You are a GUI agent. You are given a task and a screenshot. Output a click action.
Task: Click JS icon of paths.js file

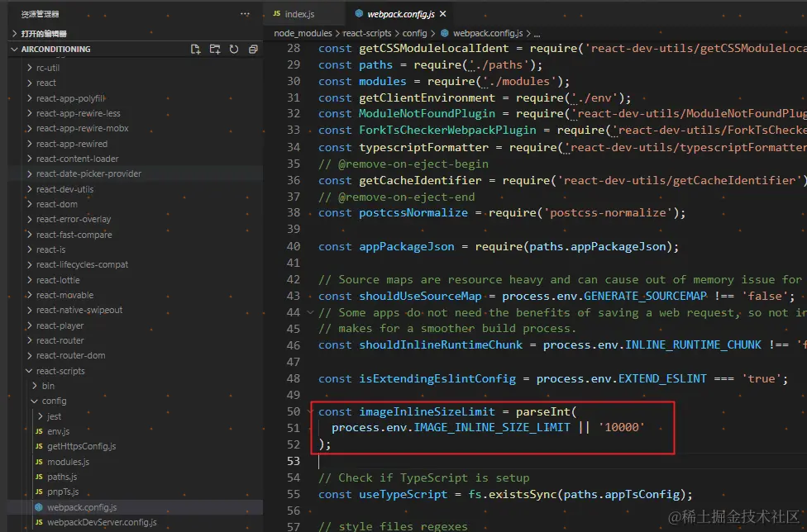[39, 477]
